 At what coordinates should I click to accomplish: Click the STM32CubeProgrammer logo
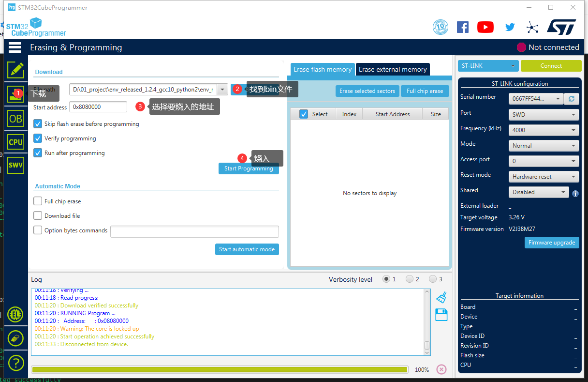(x=36, y=27)
